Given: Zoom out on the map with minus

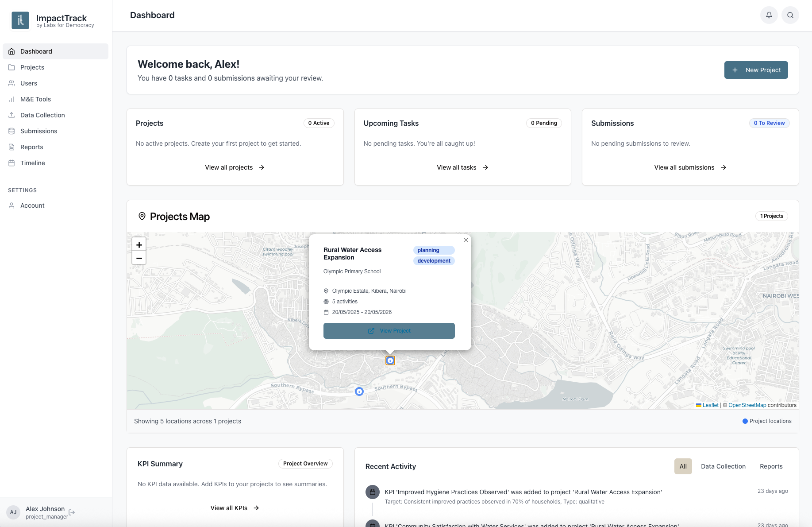Looking at the screenshot, I should pyautogui.click(x=139, y=258).
